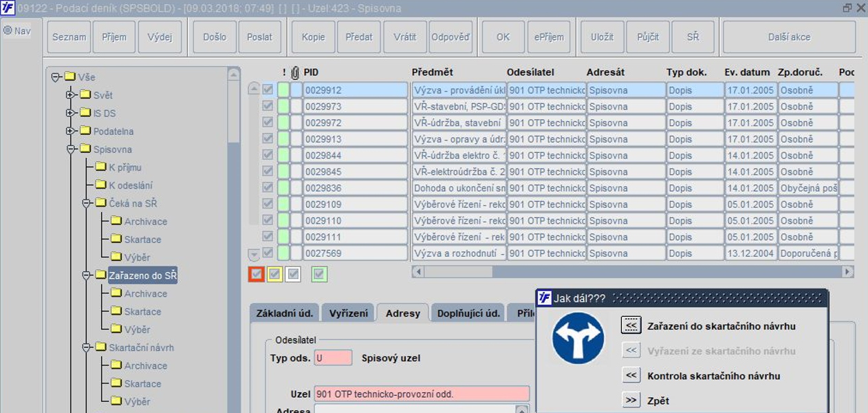Click the blue fork-arrows direction sign image
The image size is (868, 413).
click(578, 338)
